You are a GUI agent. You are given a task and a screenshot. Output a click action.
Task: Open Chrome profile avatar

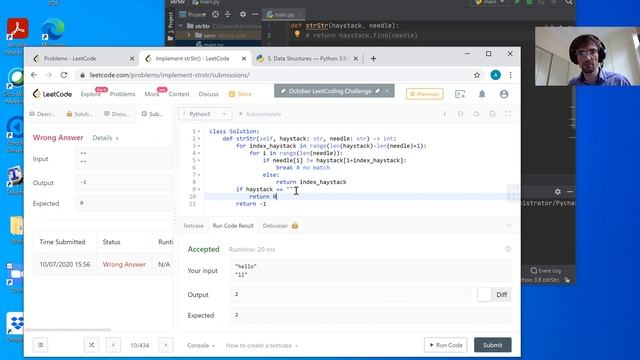pos(496,75)
